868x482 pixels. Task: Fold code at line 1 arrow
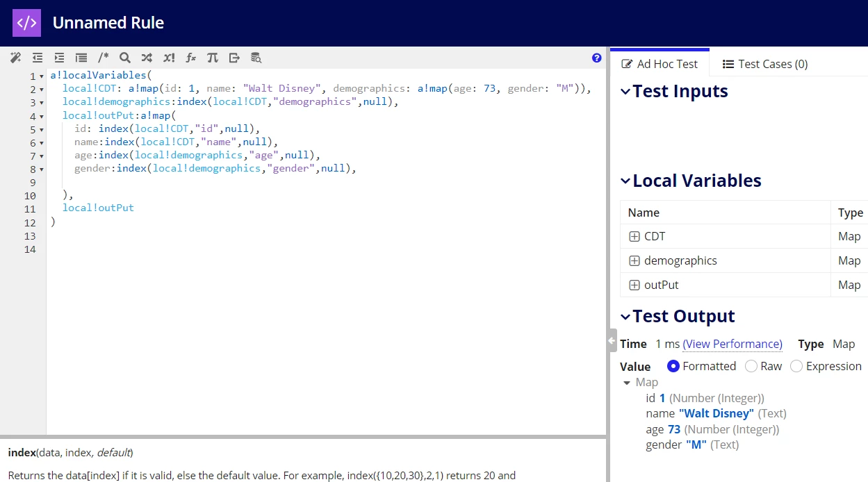(x=42, y=76)
